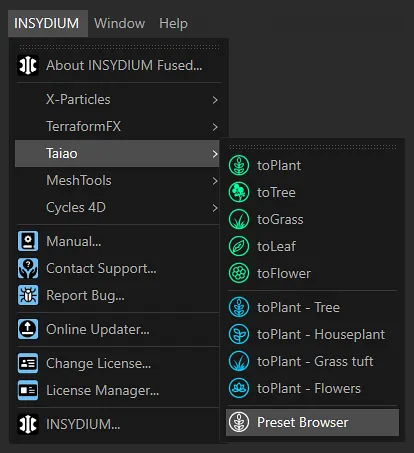Image resolution: width=414 pixels, height=453 pixels.
Task: Click the blue toPlant - Grass tuft icon
Action: (x=239, y=361)
